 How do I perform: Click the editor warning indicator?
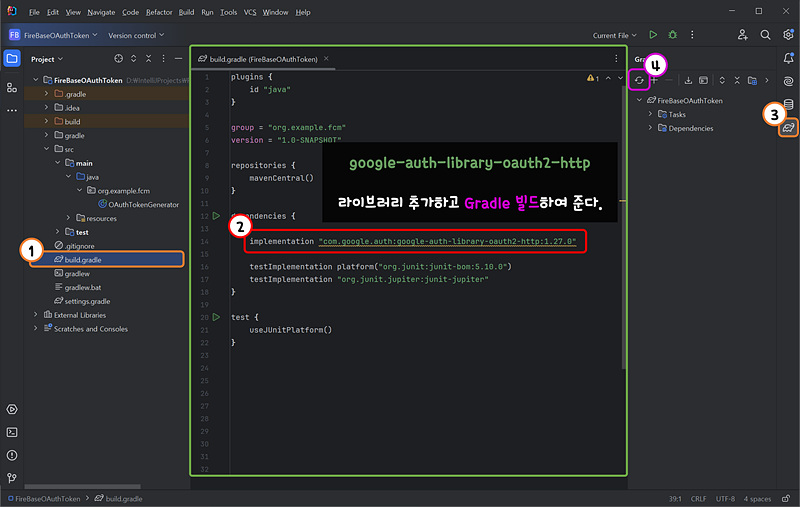tap(593, 78)
